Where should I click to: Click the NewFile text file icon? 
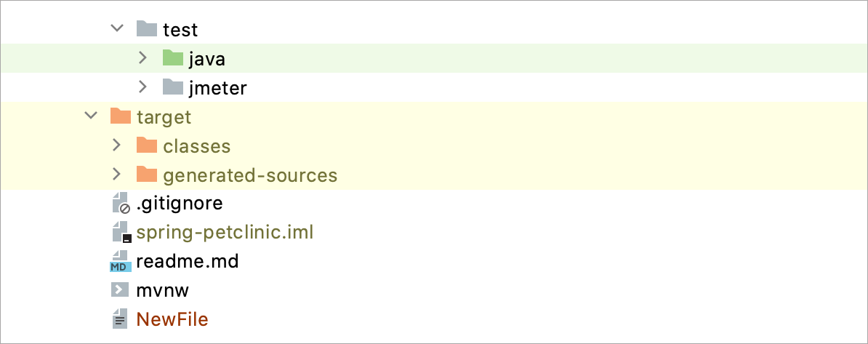(x=120, y=319)
